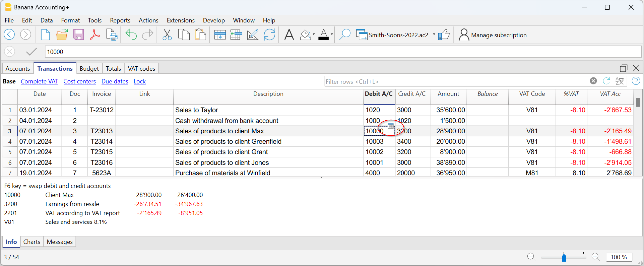Paste from clipboard icon
This screenshot has width=644, height=266.
(x=200, y=34)
